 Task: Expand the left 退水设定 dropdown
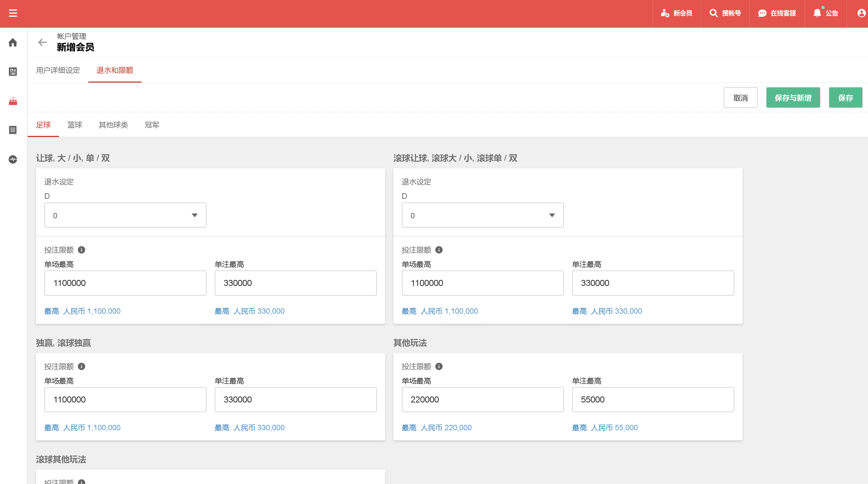coord(125,215)
